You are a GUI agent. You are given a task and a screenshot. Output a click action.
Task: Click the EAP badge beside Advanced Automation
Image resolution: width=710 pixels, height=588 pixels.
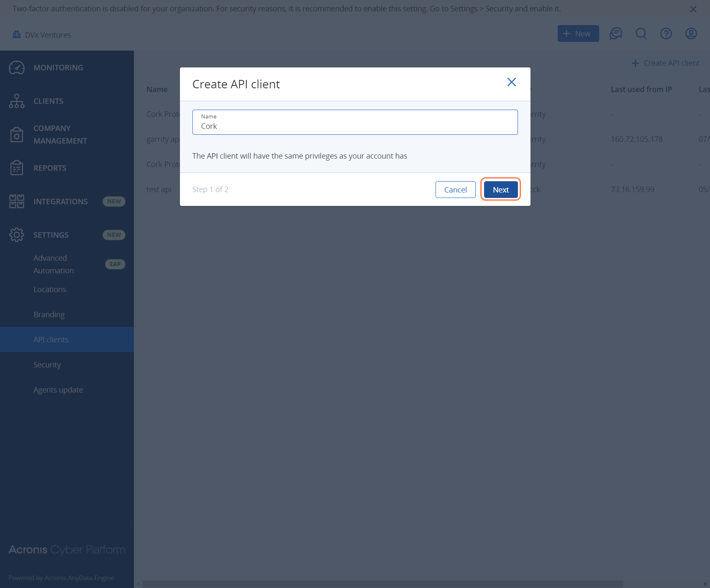pos(115,264)
